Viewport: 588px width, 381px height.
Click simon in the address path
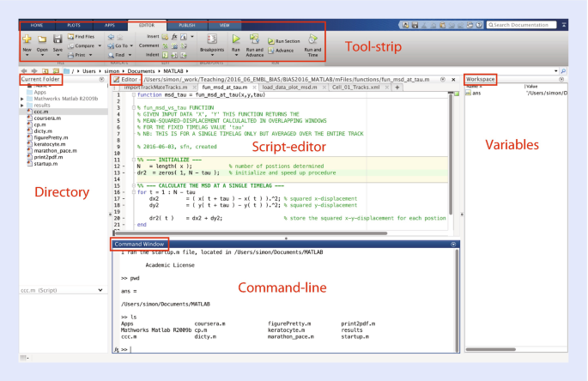point(112,71)
